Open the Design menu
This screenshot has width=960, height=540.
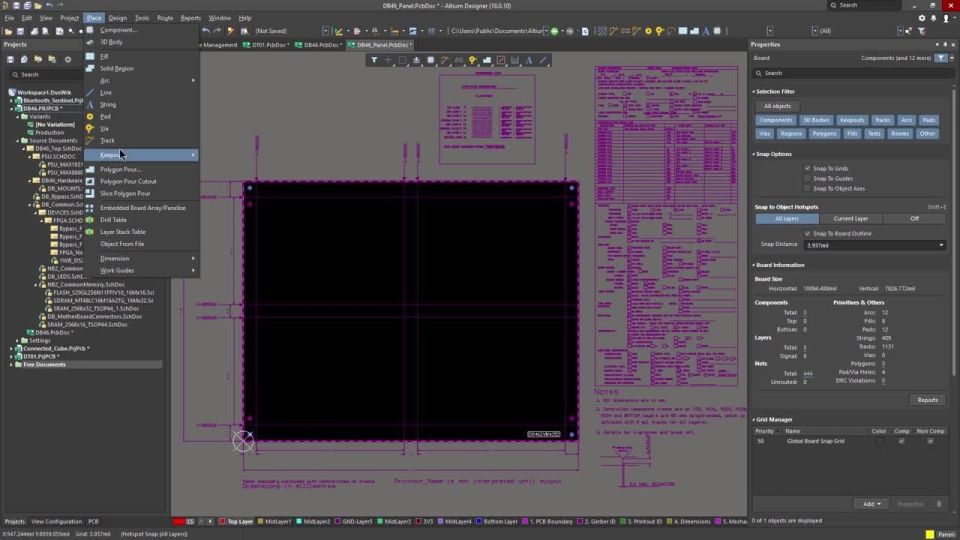point(118,18)
